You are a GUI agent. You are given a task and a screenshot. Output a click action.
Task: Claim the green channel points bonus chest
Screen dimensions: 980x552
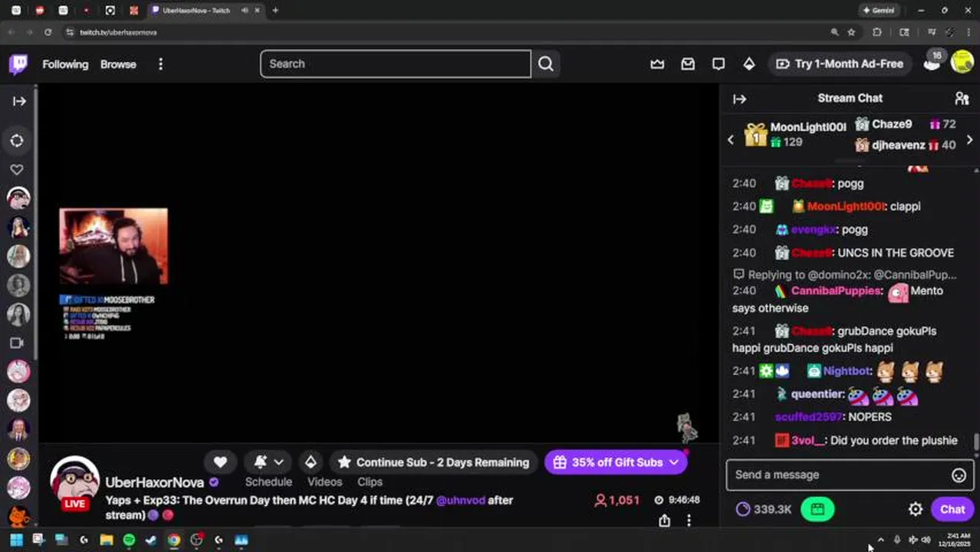[x=817, y=509]
